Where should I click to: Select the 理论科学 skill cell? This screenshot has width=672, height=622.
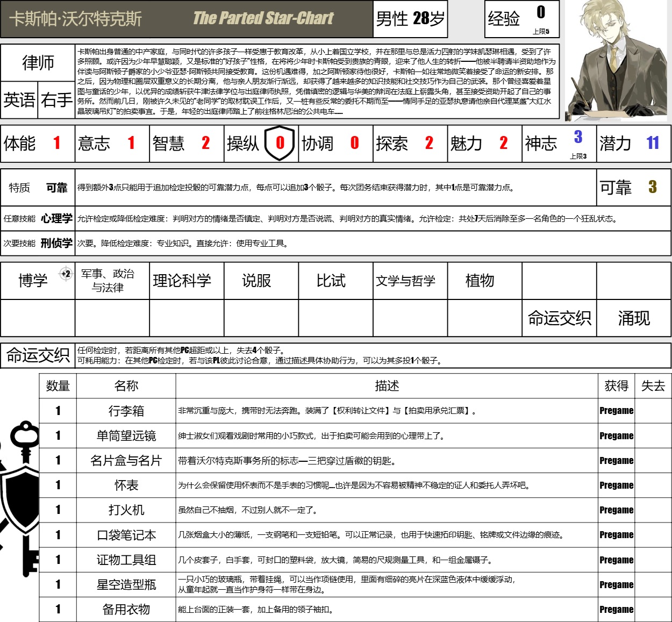pos(182,281)
